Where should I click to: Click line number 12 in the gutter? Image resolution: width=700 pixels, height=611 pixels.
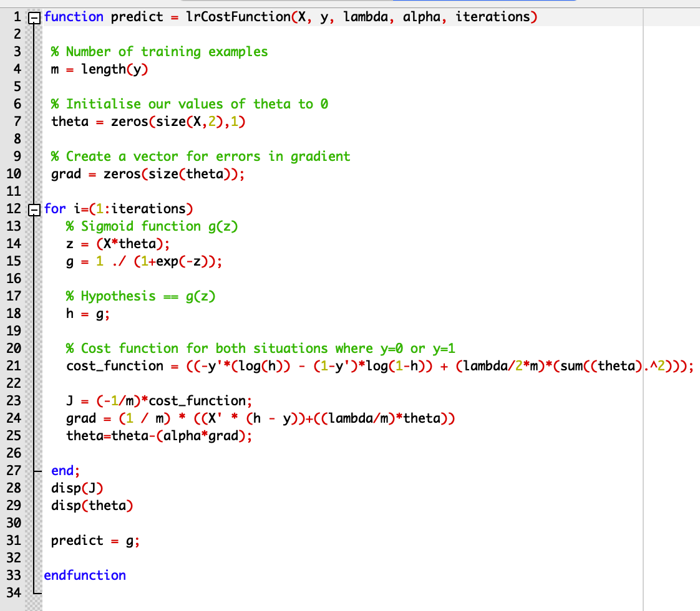pyautogui.click(x=14, y=209)
